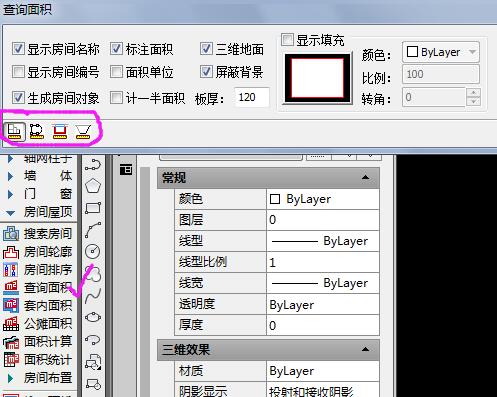
Task: Select the closed curve area query icon
Action: (x=37, y=131)
